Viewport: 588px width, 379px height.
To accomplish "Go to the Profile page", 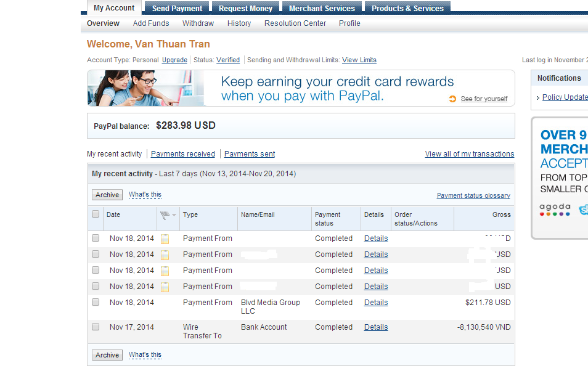I will tap(349, 23).
